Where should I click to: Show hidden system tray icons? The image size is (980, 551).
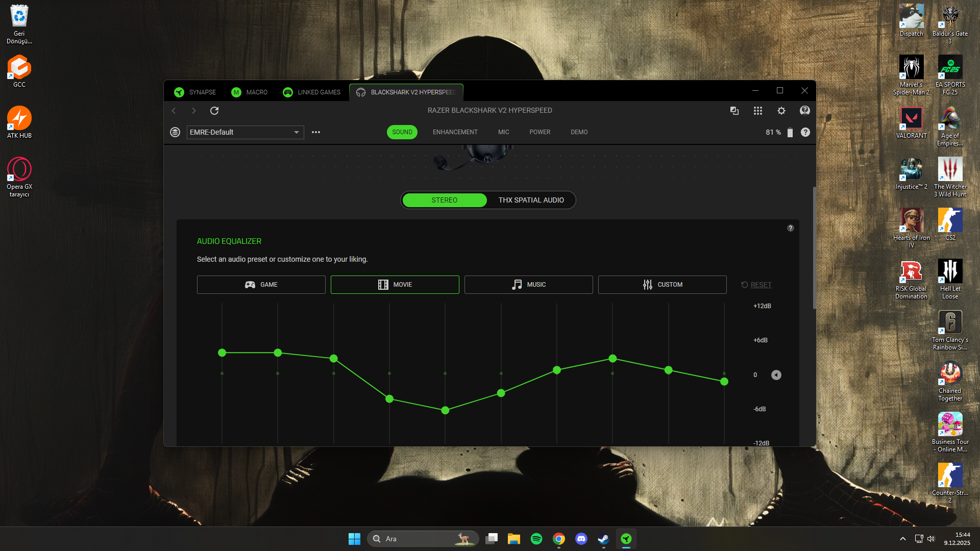tap(903, 539)
